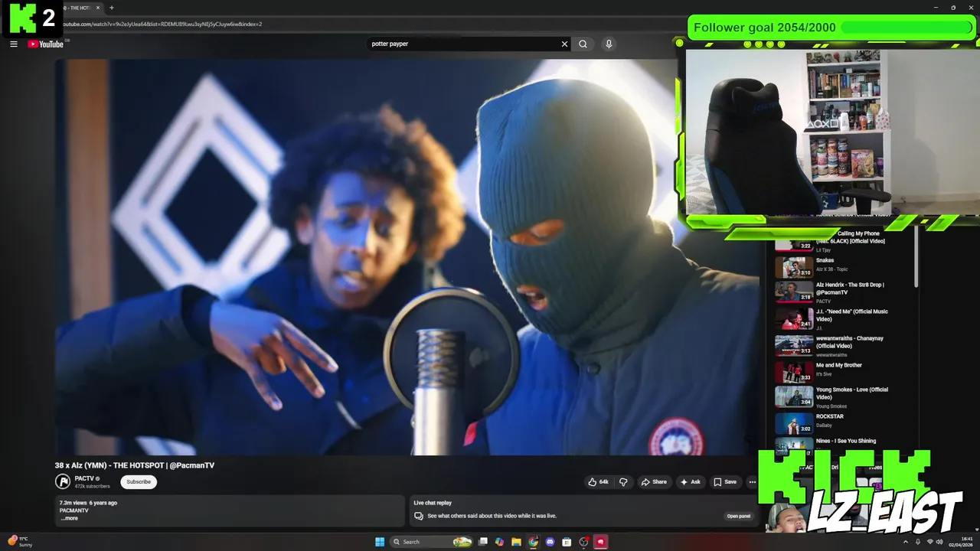Open File Explorer from the taskbar

tap(517, 542)
